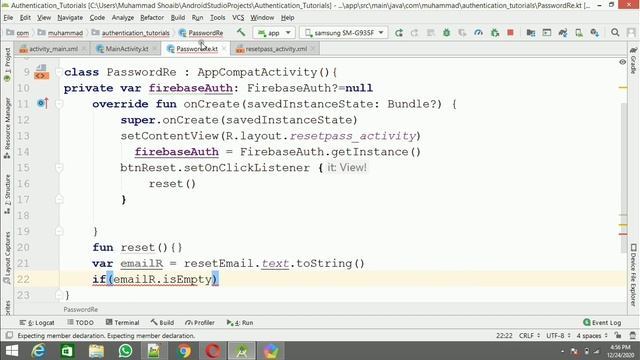Screen dimensions: 640x360
Task: Open the Edit menu
Action: 25,18
